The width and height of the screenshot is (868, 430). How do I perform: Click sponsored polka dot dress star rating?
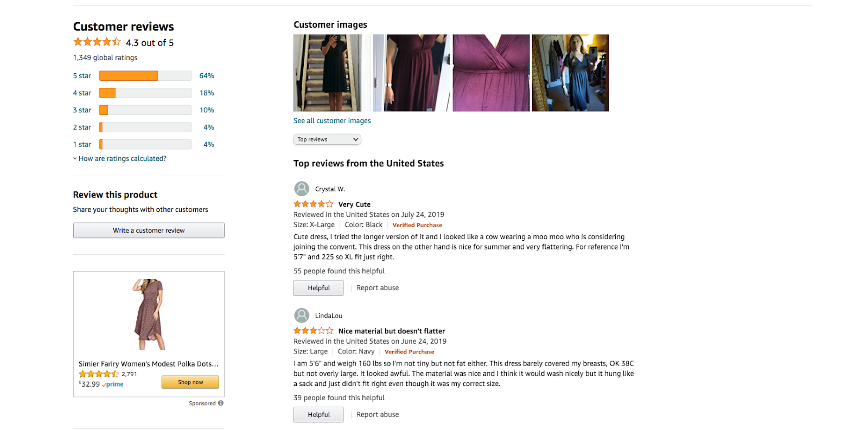pyautogui.click(x=99, y=374)
